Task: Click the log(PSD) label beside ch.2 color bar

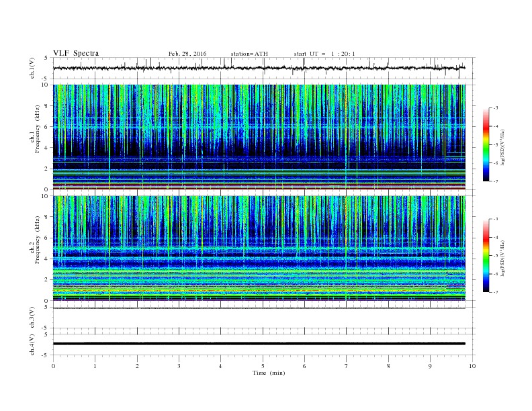Action: click(x=503, y=258)
